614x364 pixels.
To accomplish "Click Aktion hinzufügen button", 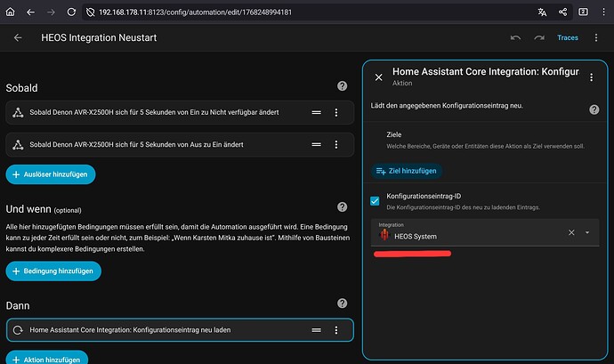I will click(x=46, y=359).
